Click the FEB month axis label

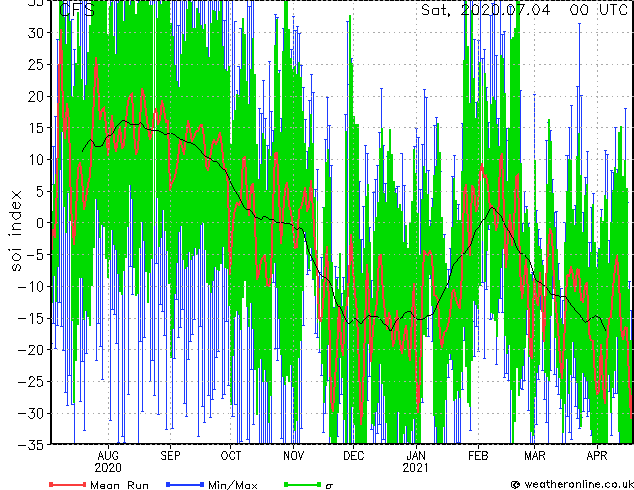point(478,456)
